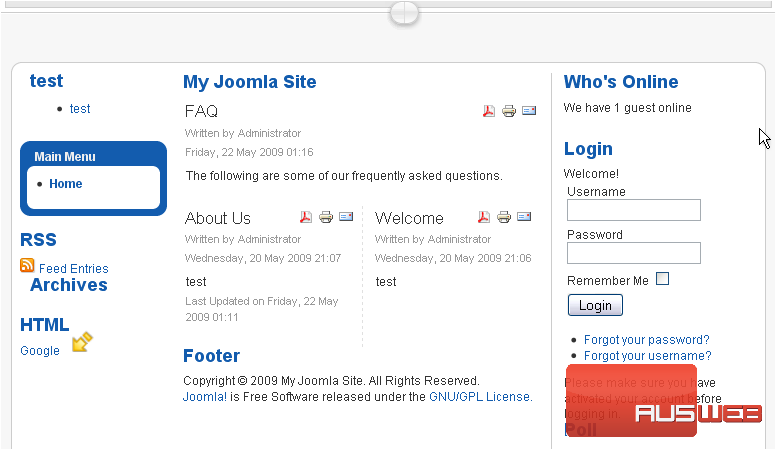
Task: Focus the Password input field
Action: click(633, 253)
